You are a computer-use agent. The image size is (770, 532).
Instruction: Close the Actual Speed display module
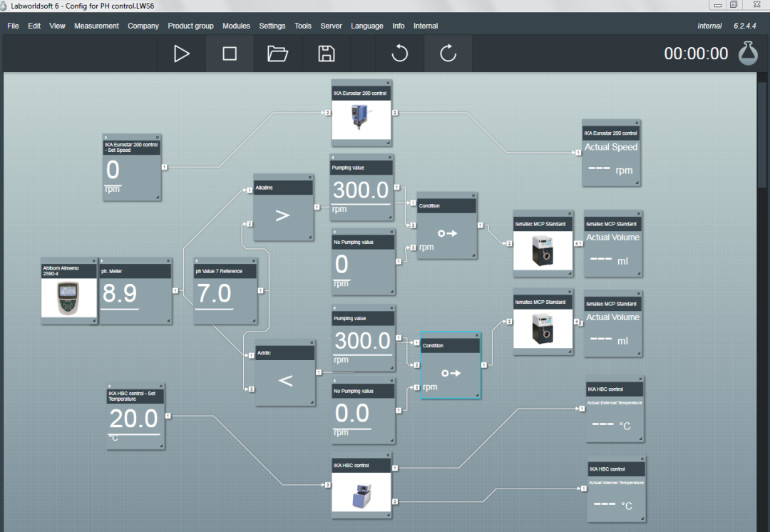[637, 123]
